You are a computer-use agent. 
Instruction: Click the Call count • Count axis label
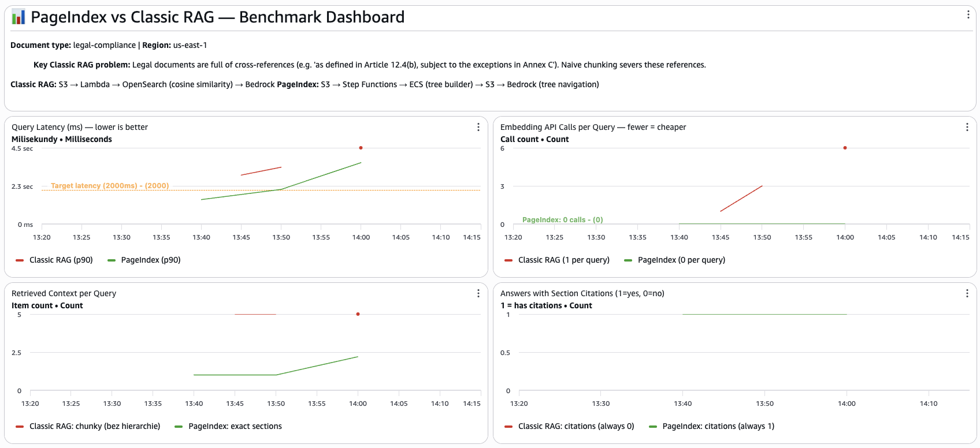534,139
